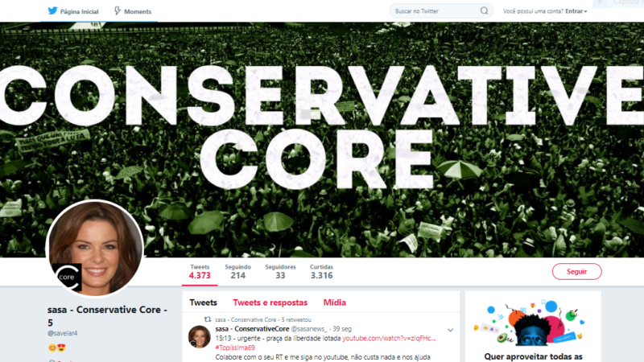The width and height of the screenshot is (644, 362).
Task: Click the search magnifier icon
Action: point(485,10)
